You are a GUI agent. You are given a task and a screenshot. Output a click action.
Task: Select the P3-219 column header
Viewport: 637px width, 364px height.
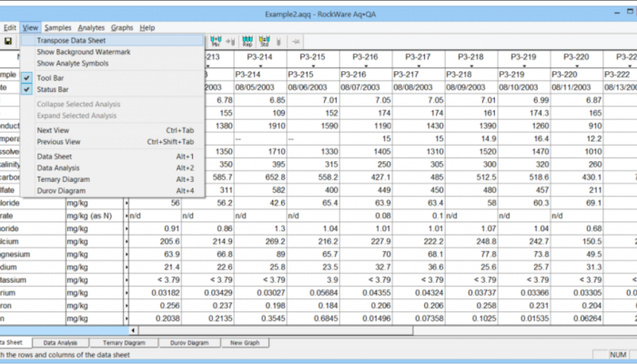524,59
